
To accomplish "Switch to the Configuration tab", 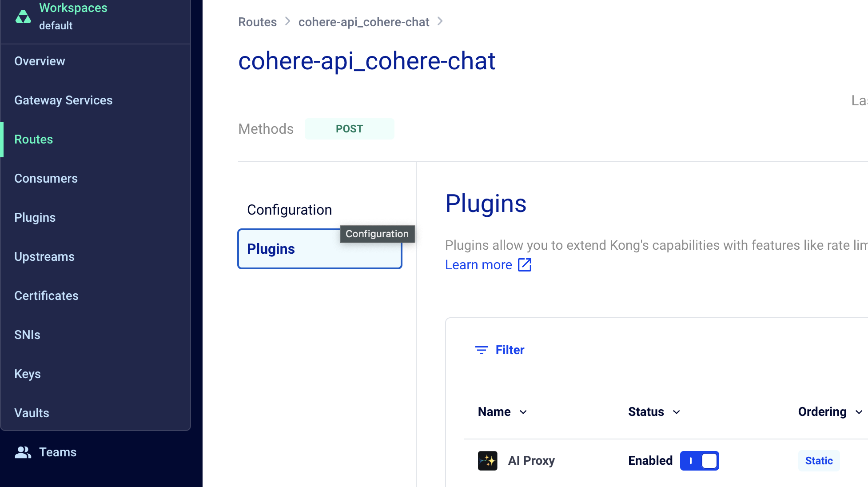I will point(290,210).
